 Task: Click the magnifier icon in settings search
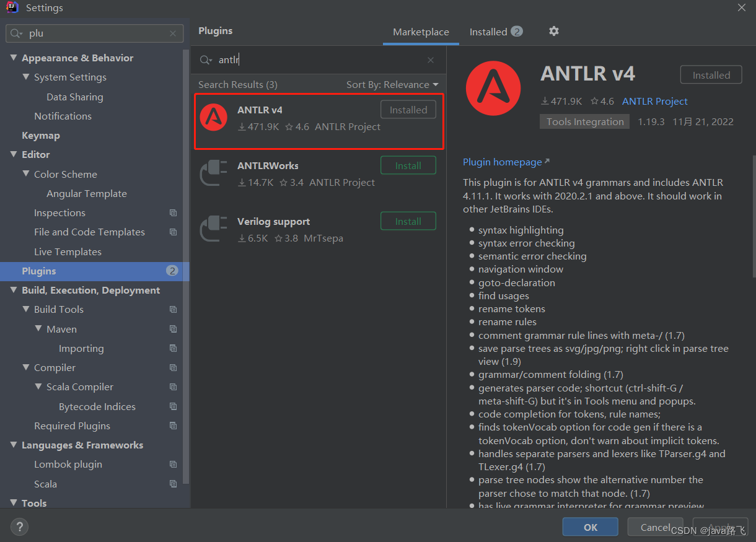pos(17,33)
